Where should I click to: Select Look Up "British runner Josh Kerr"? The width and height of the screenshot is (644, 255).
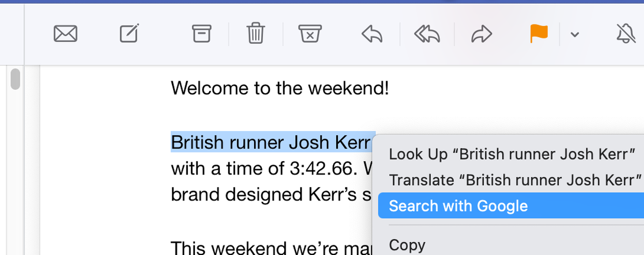coord(512,154)
